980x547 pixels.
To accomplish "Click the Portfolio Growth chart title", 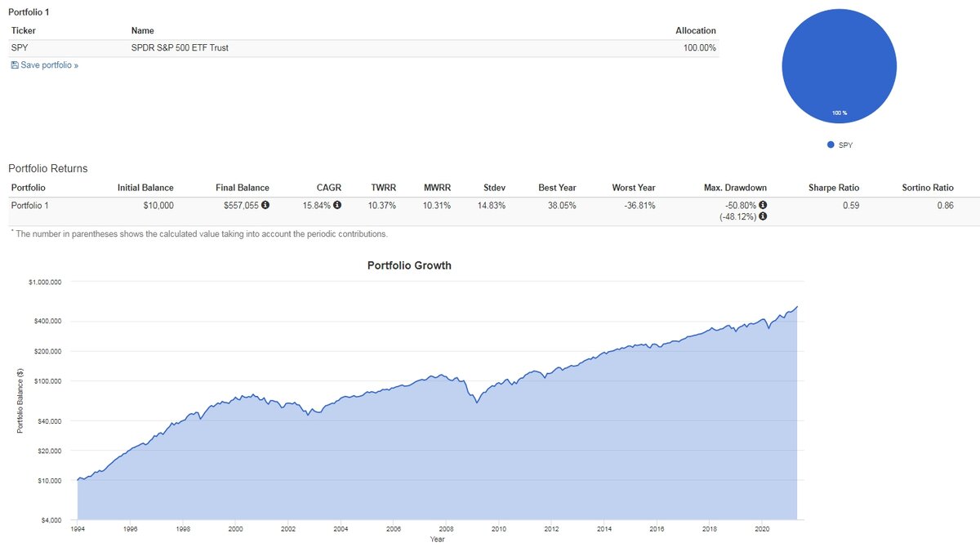I will pos(409,265).
